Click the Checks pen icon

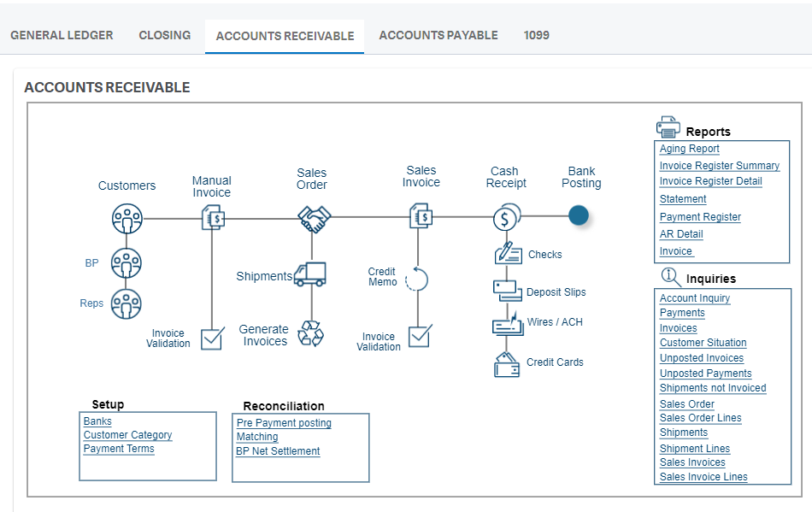[x=509, y=254]
